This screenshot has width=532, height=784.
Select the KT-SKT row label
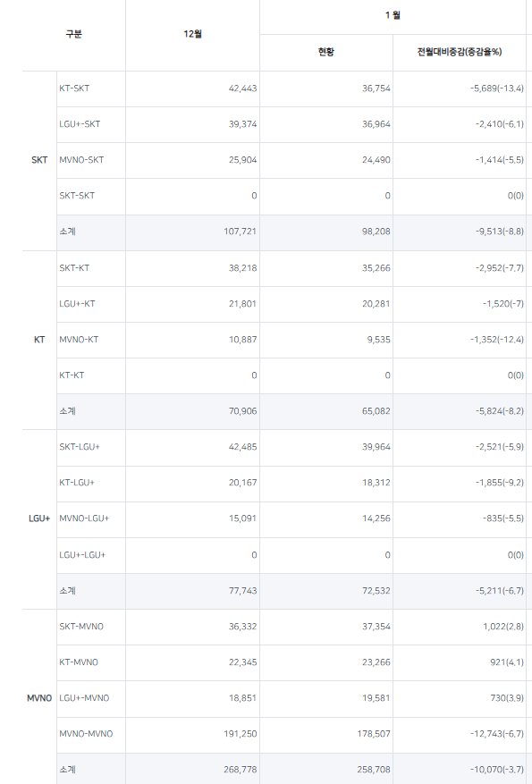74,89
